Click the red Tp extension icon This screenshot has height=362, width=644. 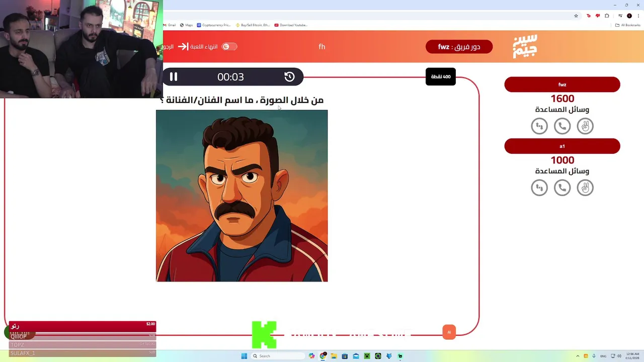click(x=589, y=16)
